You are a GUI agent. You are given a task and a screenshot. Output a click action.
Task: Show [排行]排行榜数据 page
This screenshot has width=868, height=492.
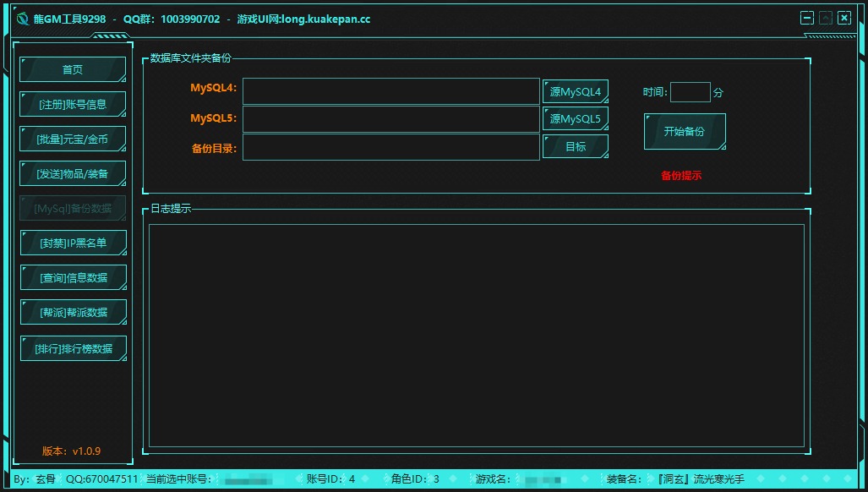tap(73, 347)
